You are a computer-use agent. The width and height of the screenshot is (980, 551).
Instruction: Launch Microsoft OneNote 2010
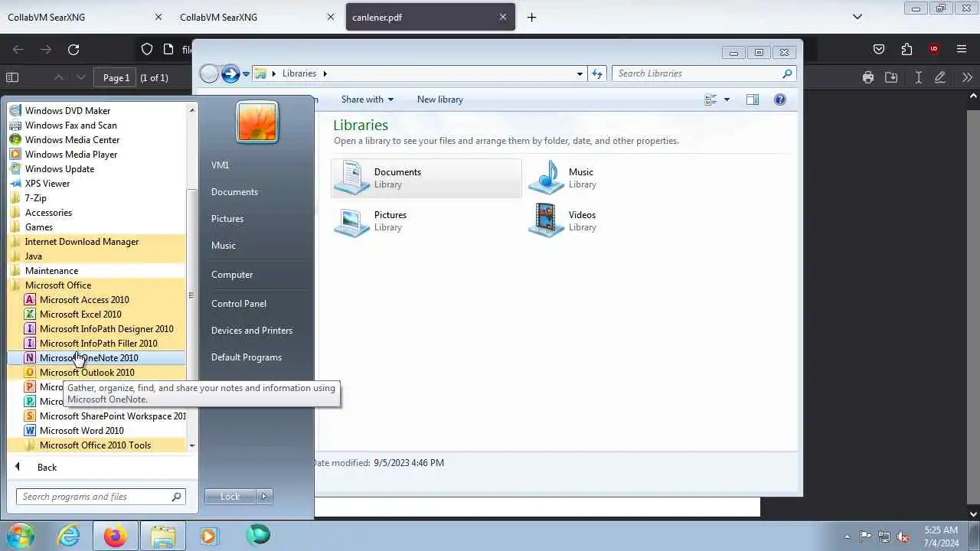pos(89,358)
